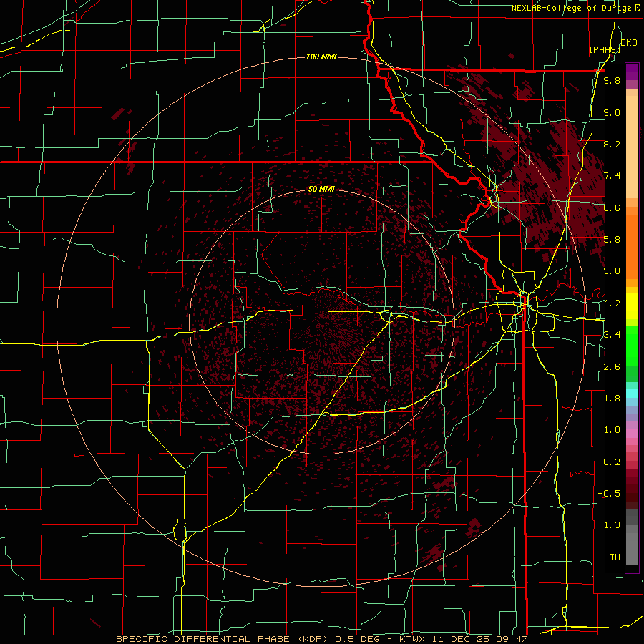Click the 9.0 scale value
Image resolution: width=644 pixels, height=644 pixels.
click(612, 112)
